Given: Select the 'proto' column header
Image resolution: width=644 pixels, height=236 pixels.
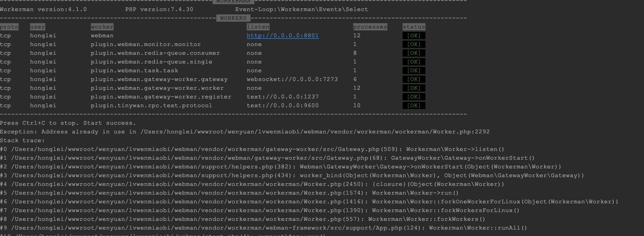Looking at the screenshot, I should point(9,27).
